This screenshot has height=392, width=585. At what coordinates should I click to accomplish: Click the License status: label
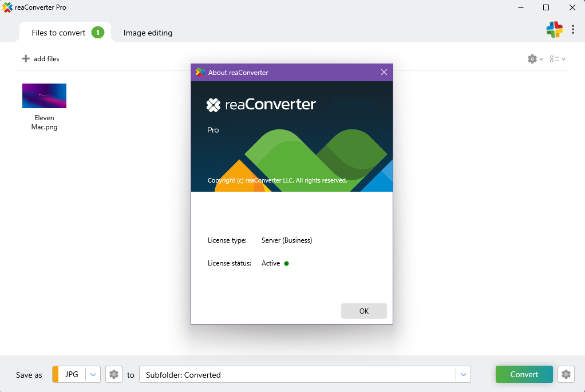pyautogui.click(x=230, y=263)
